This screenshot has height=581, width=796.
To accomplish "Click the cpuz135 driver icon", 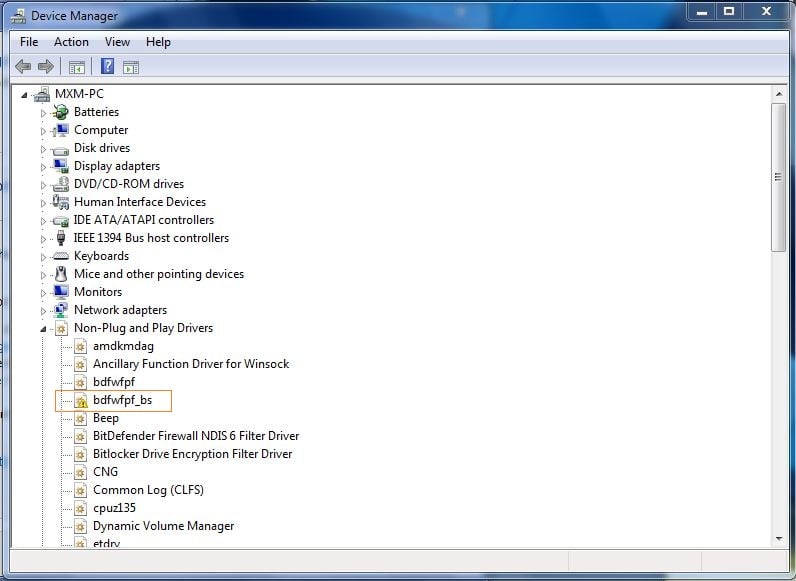I will [x=80, y=508].
